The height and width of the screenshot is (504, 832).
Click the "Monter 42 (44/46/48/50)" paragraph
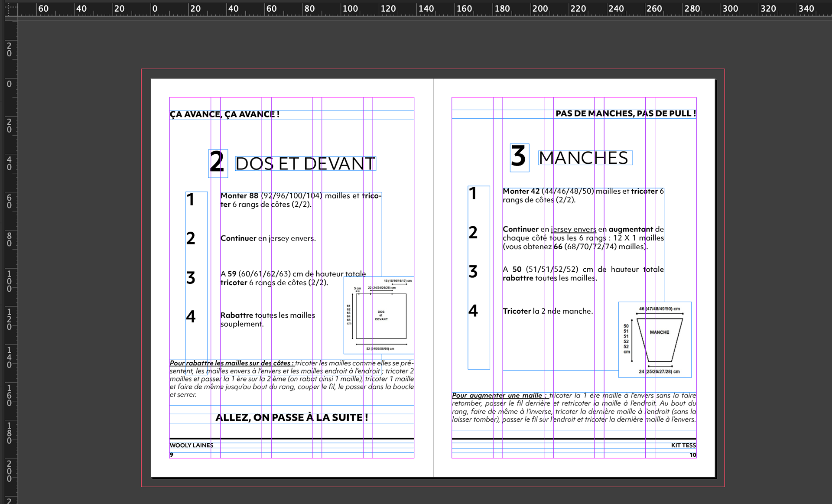tap(583, 195)
